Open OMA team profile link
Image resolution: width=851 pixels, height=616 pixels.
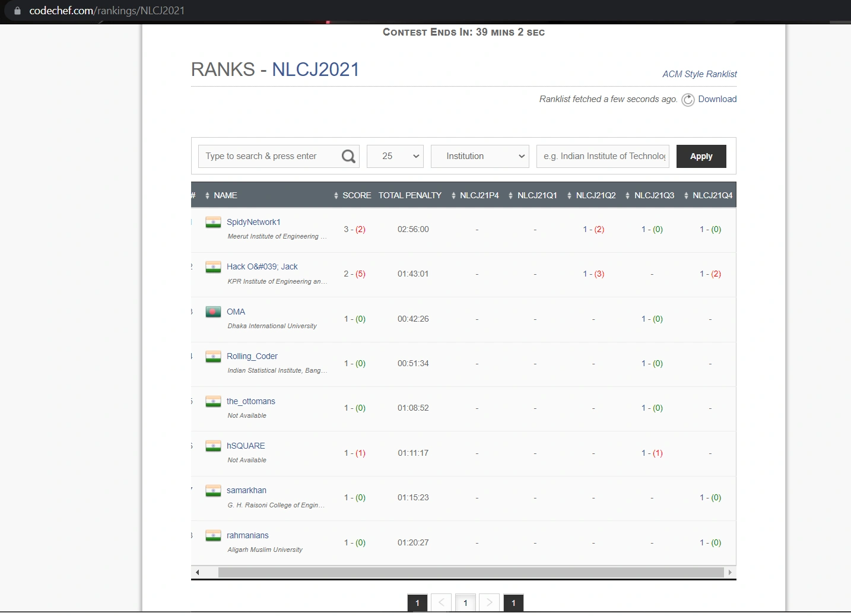(x=236, y=312)
